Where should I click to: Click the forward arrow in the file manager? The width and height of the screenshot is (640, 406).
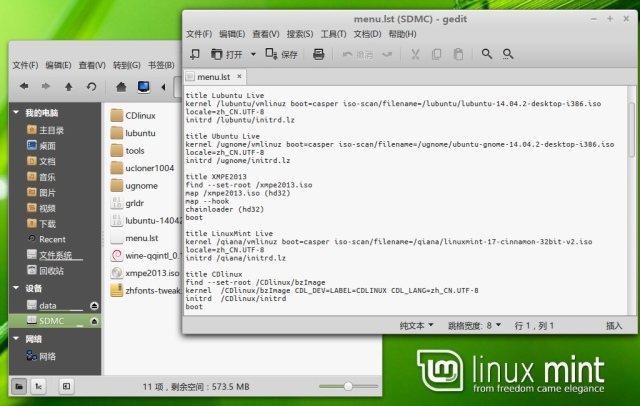click(x=46, y=86)
